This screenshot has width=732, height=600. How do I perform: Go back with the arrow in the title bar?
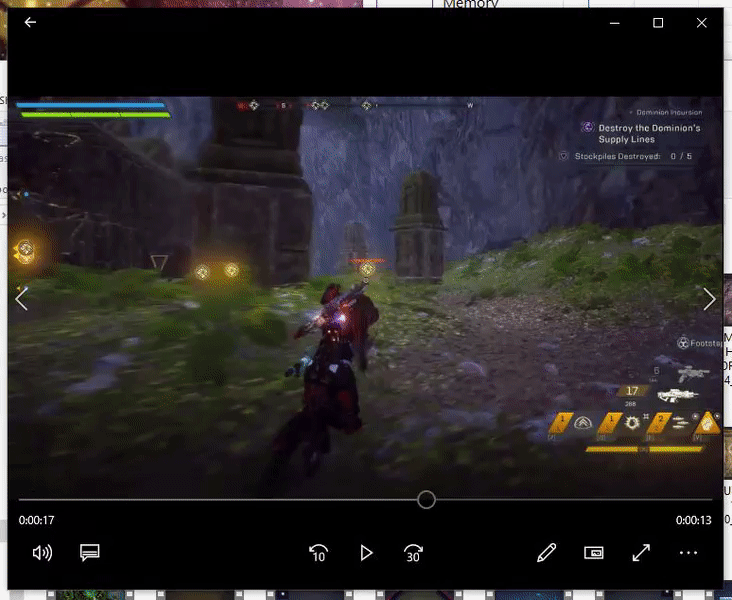point(30,22)
